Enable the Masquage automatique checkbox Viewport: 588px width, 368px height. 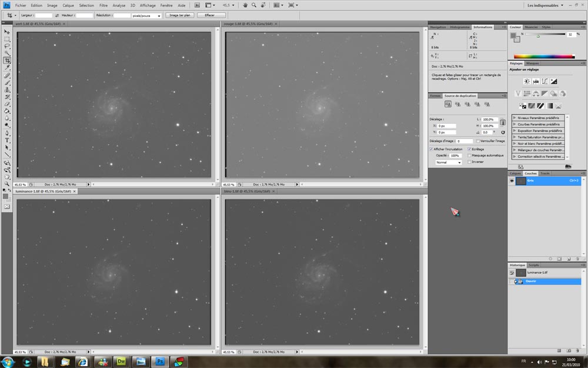pyautogui.click(x=469, y=155)
